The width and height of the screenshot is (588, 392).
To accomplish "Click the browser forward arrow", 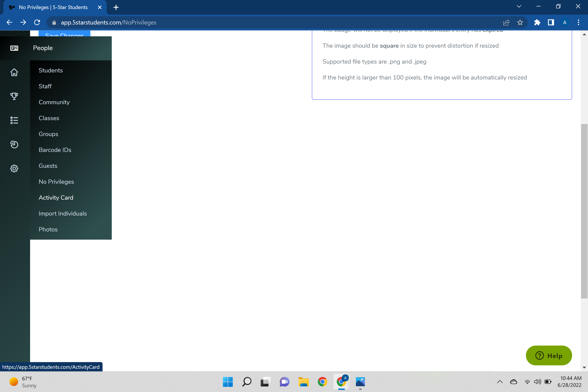I will click(23, 23).
